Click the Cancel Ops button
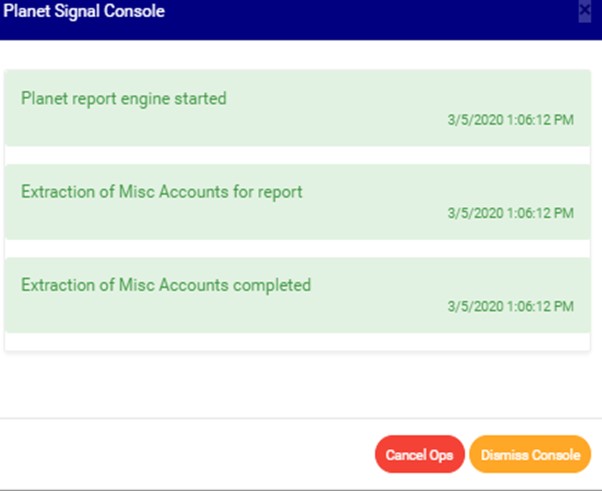 pos(420,455)
